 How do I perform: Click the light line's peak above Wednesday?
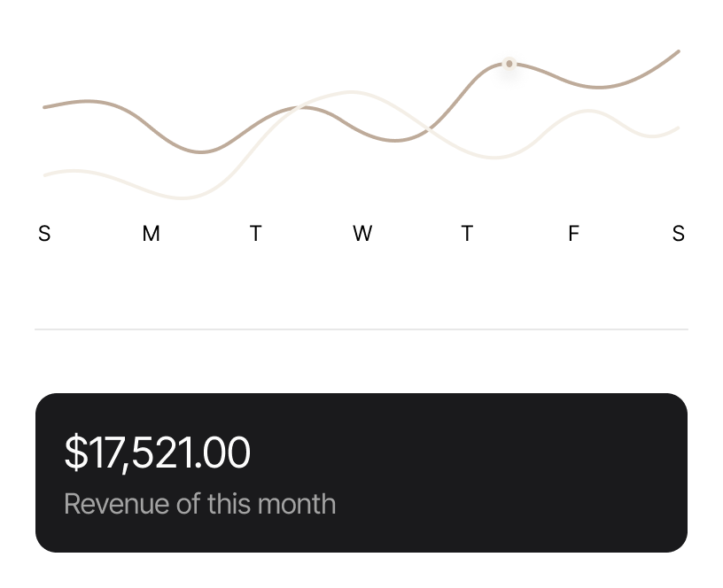(x=352, y=91)
